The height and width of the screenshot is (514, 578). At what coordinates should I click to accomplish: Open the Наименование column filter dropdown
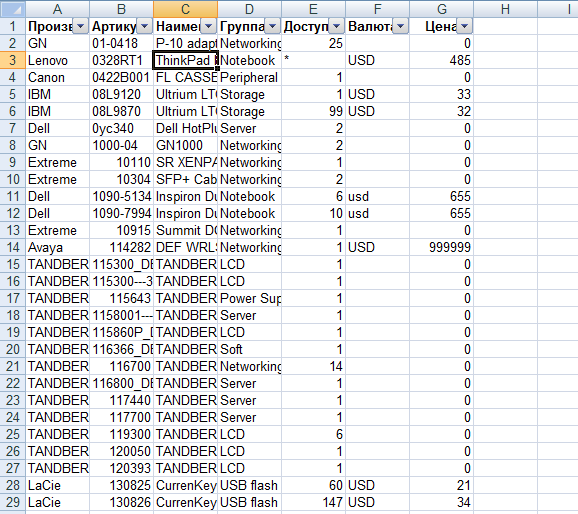coord(208,26)
